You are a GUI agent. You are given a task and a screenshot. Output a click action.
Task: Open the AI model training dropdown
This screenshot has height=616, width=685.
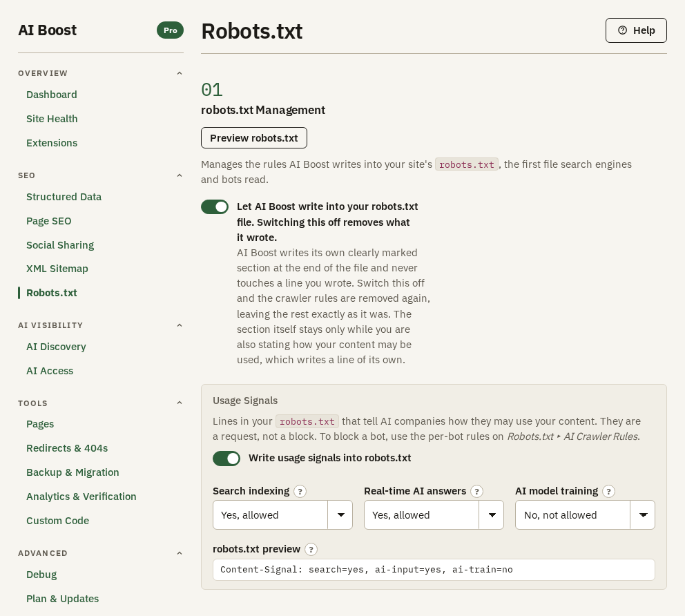[x=585, y=515]
